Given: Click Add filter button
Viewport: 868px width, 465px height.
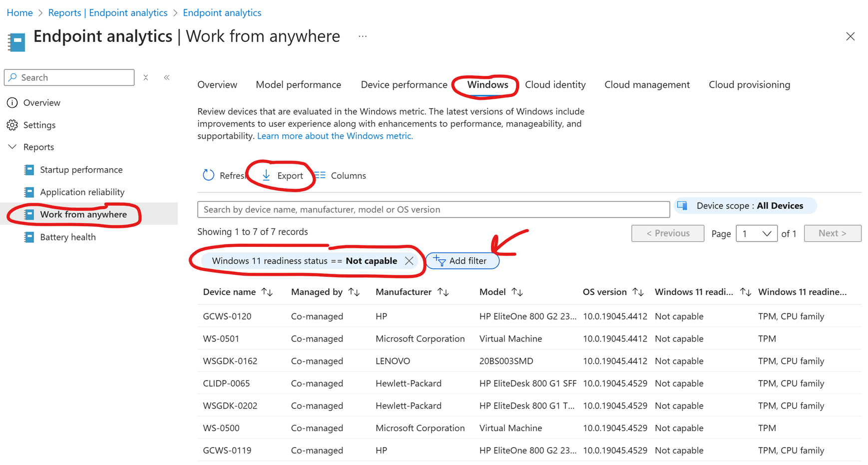Looking at the screenshot, I should click(x=462, y=261).
